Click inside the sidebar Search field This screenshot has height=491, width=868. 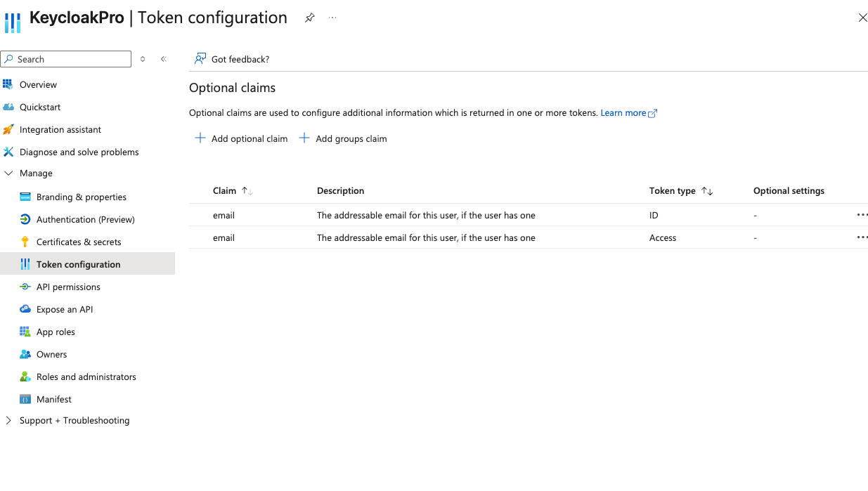66,59
